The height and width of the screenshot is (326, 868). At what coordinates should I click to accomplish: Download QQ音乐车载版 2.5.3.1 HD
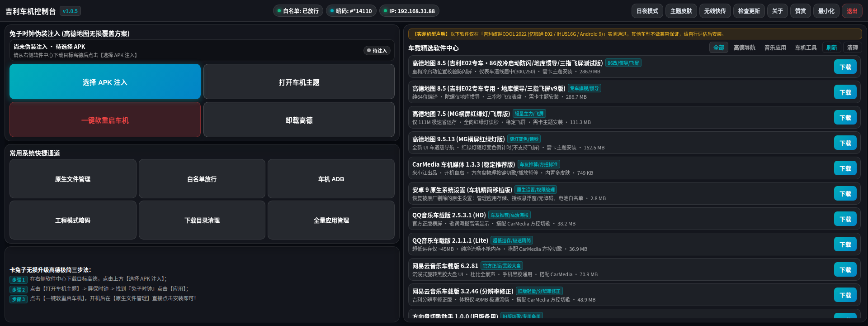click(x=845, y=219)
